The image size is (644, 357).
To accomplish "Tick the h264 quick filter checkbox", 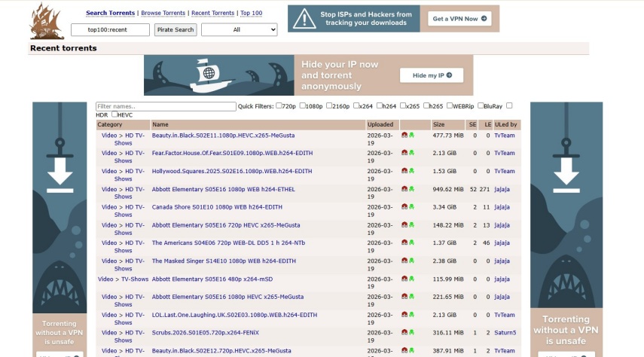I will (x=380, y=105).
